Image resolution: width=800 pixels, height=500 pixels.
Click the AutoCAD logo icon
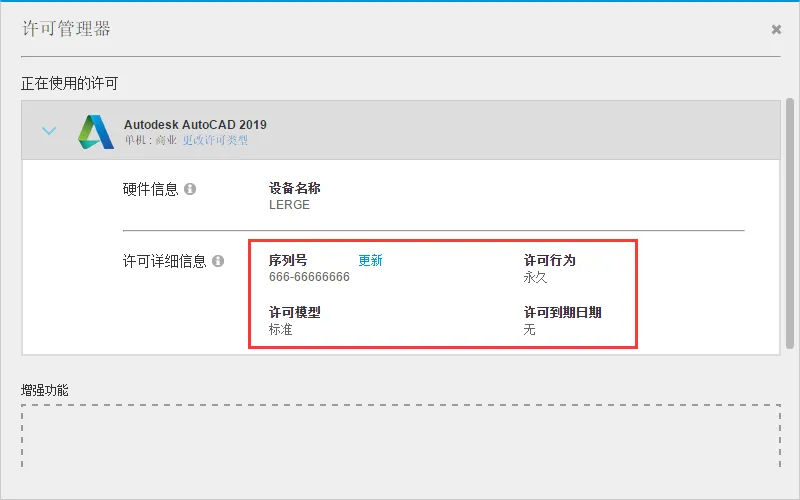(96, 132)
